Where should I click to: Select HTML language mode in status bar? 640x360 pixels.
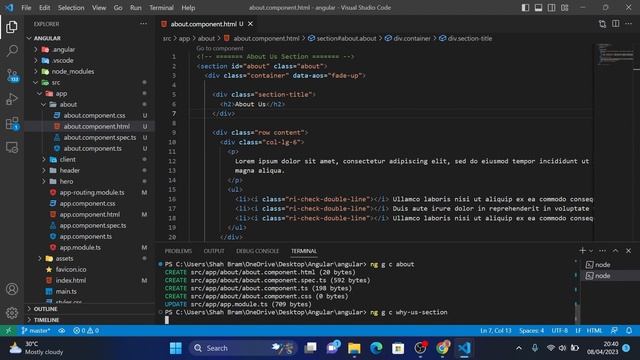[594, 331]
